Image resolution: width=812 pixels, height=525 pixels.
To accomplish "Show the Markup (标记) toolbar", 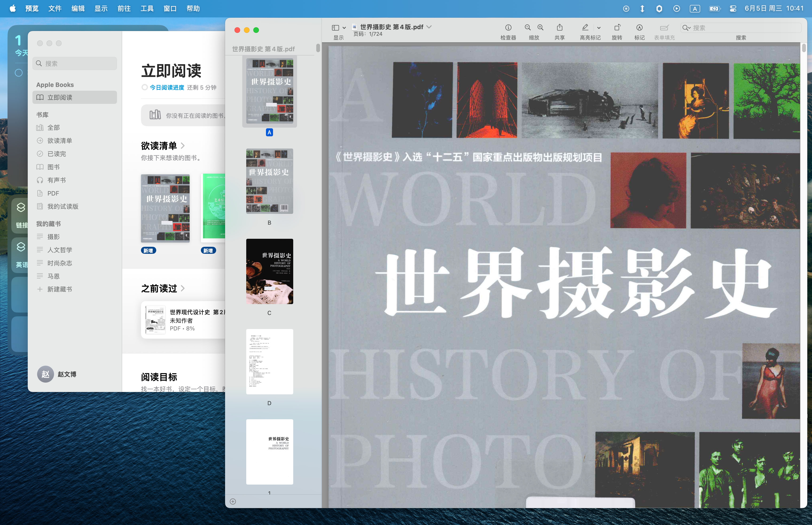I will point(639,28).
